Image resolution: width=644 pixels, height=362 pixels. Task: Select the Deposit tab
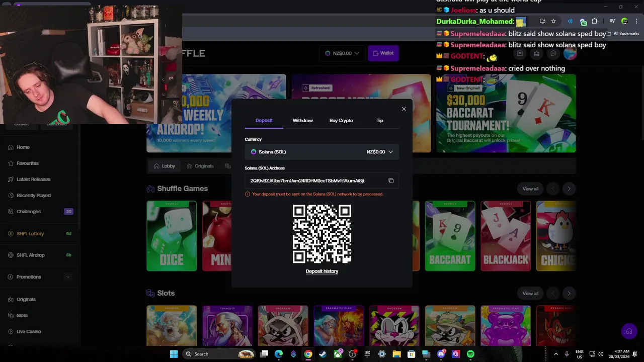[264, 121]
